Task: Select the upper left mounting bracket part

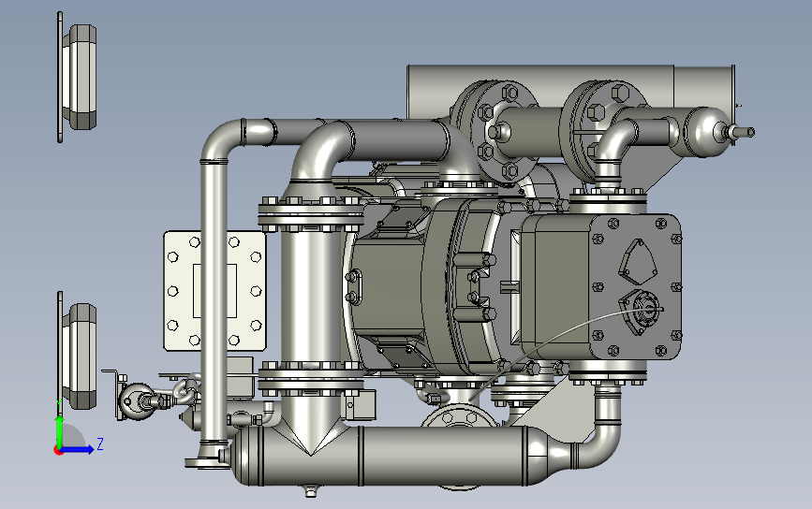Action: point(77,77)
